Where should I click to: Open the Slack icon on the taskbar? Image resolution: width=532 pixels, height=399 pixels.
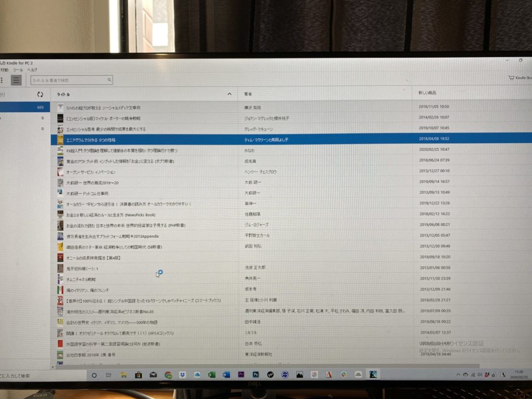(x=343, y=374)
